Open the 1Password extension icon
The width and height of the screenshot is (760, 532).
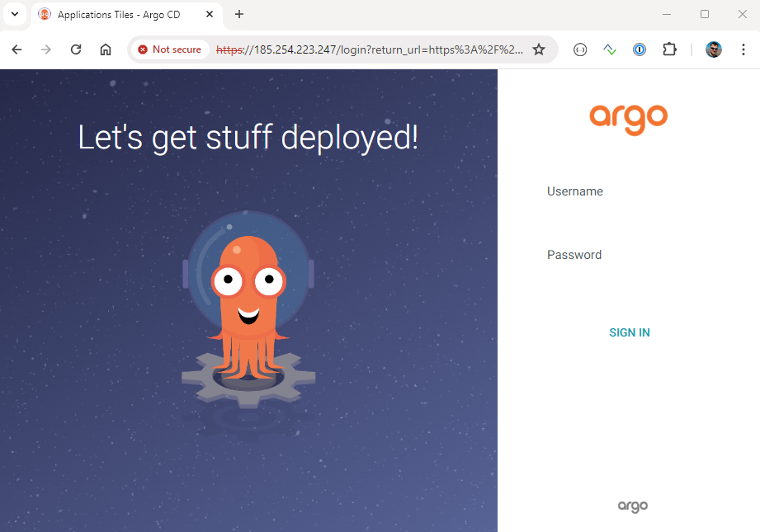pos(640,49)
